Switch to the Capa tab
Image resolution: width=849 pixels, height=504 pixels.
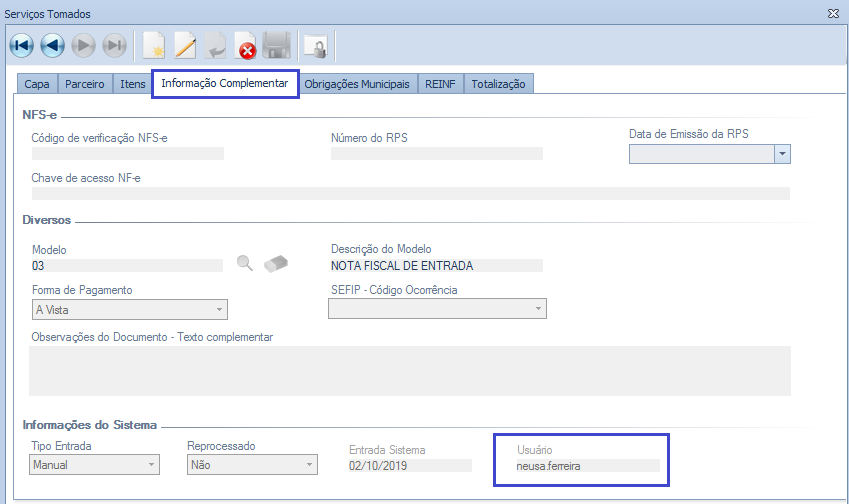37,84
